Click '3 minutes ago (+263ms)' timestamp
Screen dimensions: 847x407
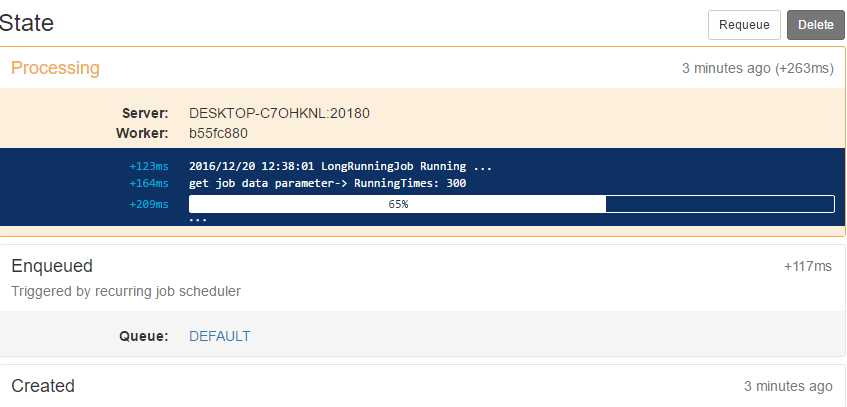pyautogui.click(x=758, y=69)
